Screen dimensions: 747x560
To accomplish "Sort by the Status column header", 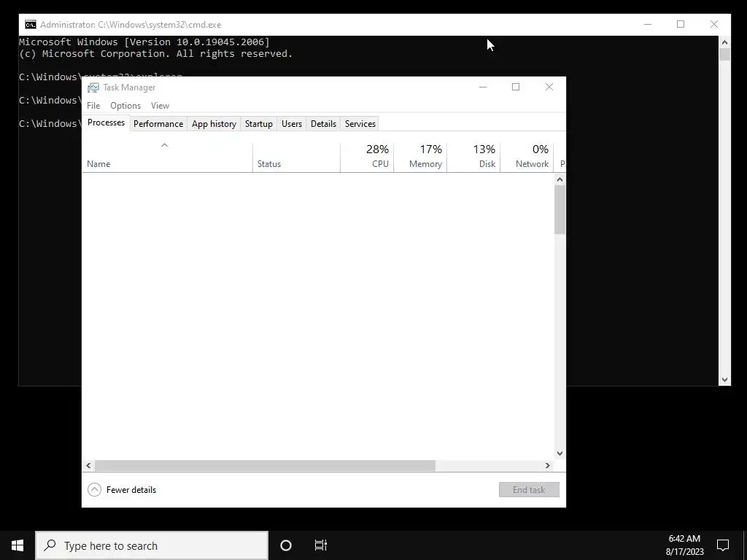I will (296, 157).
